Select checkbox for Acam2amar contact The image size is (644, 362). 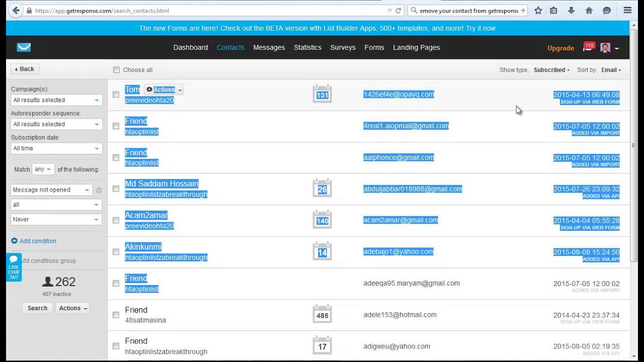(x=116, y=220)
